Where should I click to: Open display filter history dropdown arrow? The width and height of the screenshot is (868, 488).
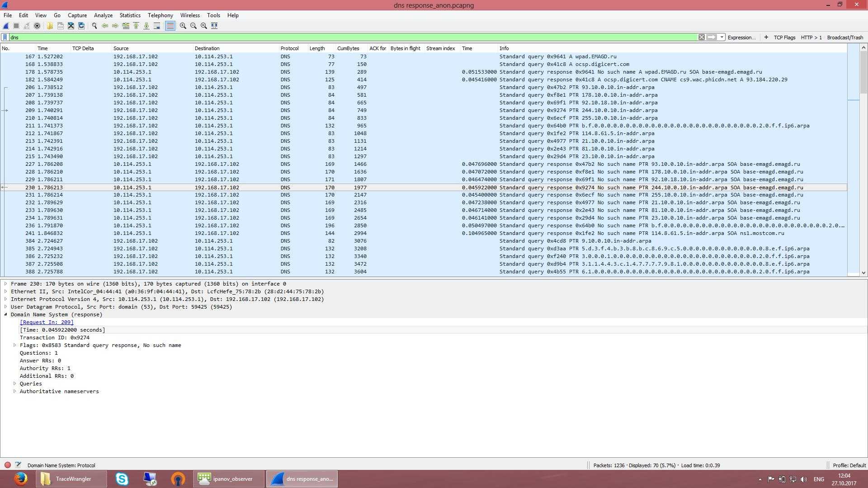click(x=722, y=37)
